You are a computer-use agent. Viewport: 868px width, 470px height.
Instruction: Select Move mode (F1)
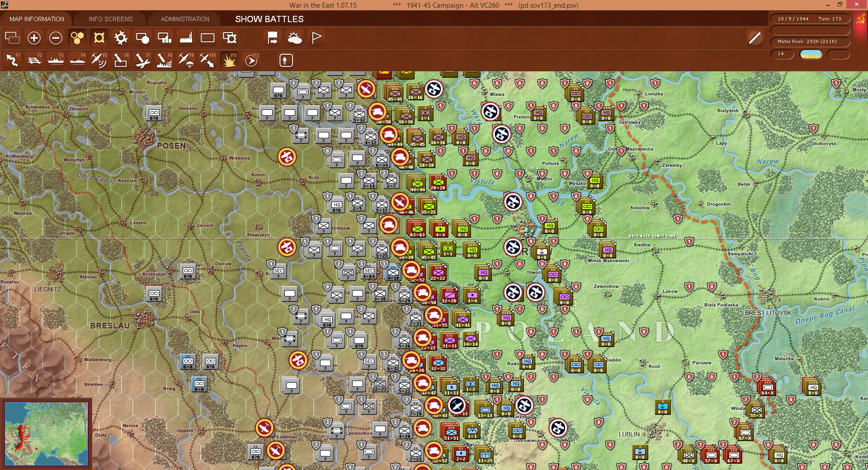click(x=12, y=60)
